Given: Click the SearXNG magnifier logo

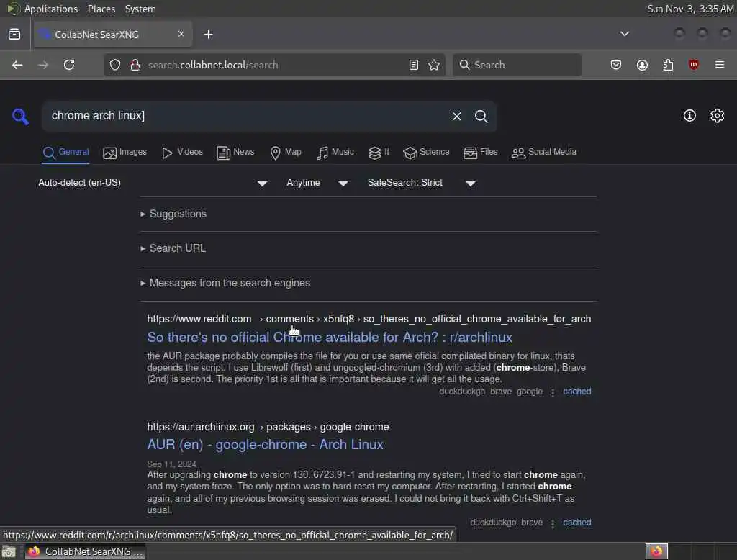Looking at the screenshot, I should 20,116.
